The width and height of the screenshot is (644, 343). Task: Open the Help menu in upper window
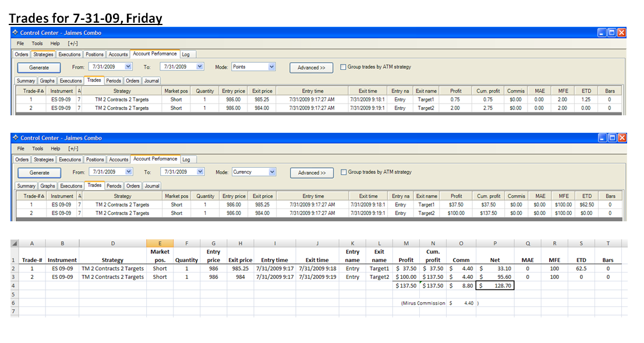point(55,43)
